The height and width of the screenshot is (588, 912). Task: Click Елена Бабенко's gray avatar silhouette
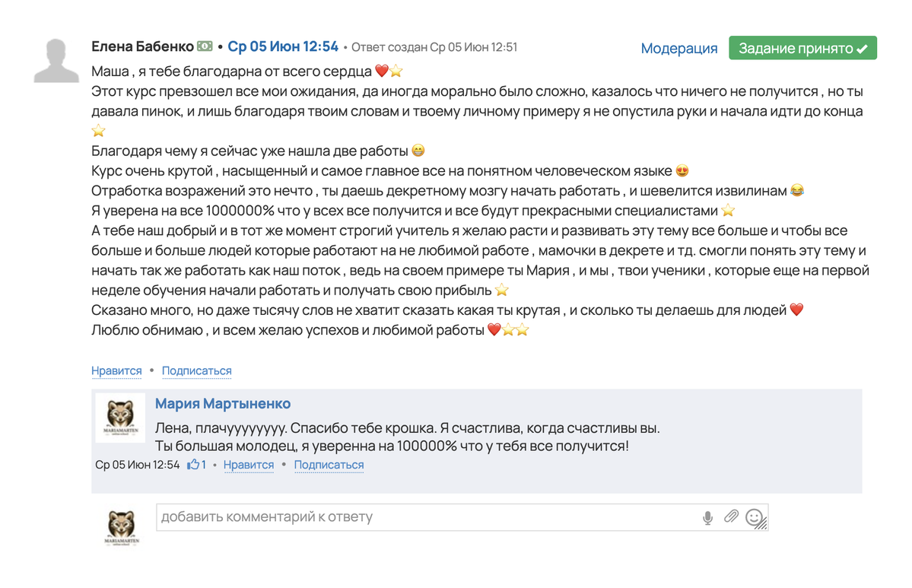[57, 60]
